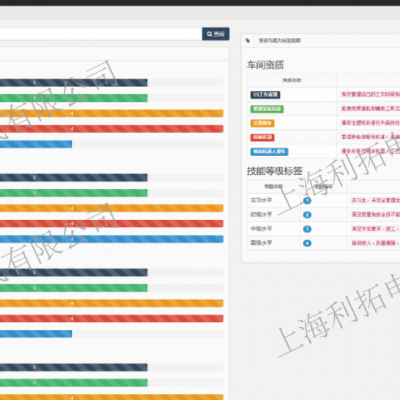The width and height of the screenshot is (400, 400).
Task: Click the orange 注塑操作 badge
Action: 262,123
